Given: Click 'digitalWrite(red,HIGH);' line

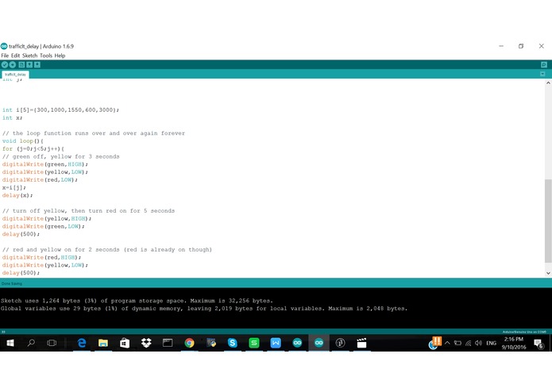Looking at the screenshot, I should tap(41, 257).
